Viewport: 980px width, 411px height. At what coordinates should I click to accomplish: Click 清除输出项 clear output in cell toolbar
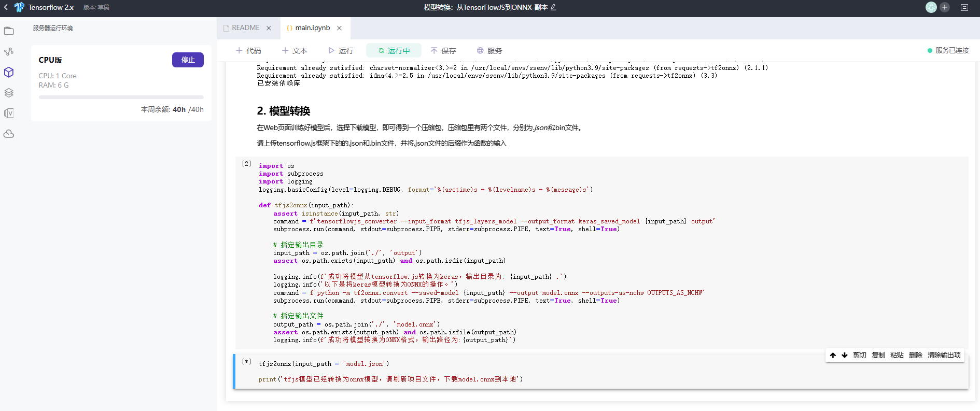944,355
